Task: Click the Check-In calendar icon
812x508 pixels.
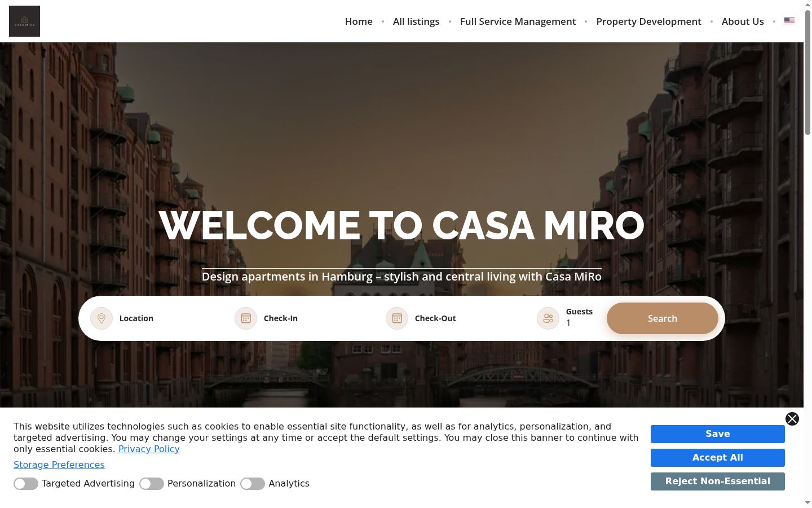Action: (x=246, y=318)
